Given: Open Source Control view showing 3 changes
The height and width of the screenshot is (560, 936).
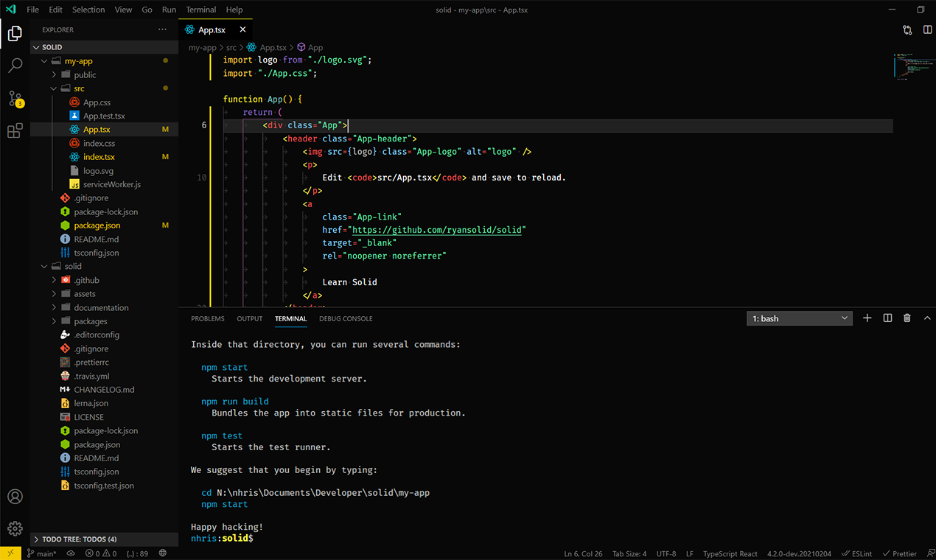Looking at the screenshot, I should (x=15, y=97).
